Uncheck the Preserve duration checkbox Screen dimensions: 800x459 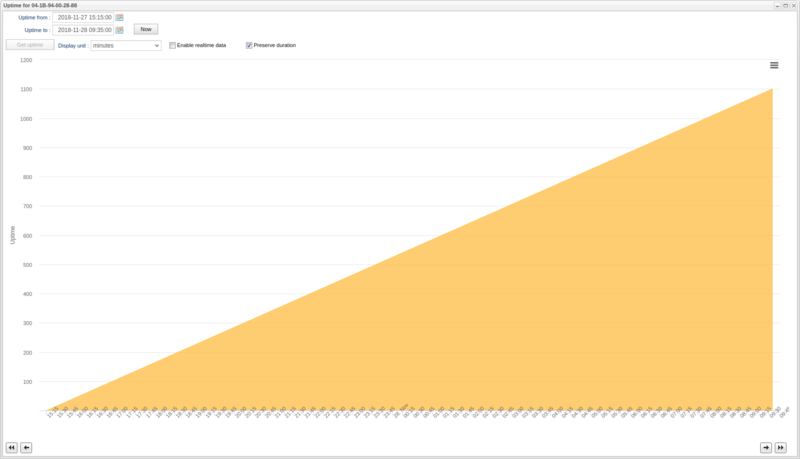click(249, 45)
